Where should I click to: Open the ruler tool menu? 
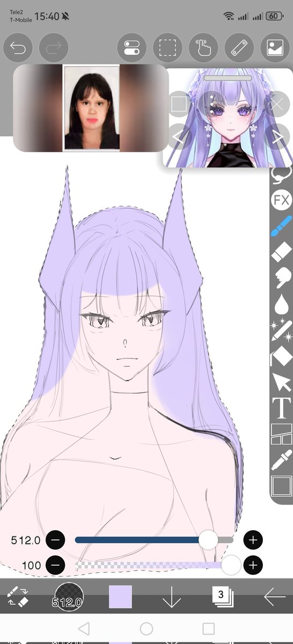(x=239, y=48)
